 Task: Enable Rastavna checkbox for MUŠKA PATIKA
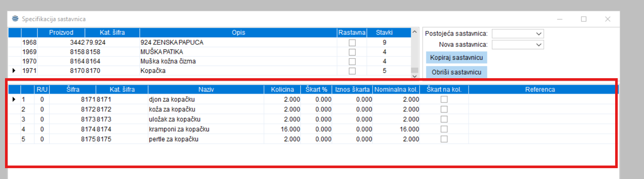tap(352, 52)
